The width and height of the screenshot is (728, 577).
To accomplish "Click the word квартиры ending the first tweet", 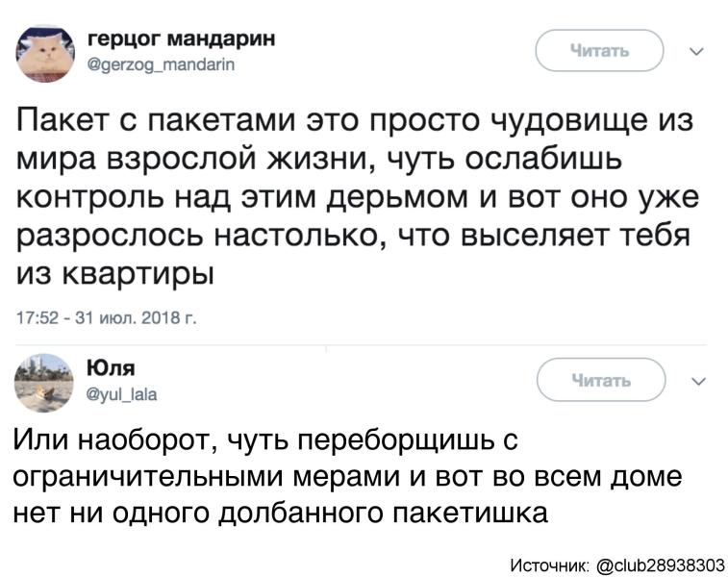I will (138, 274).
